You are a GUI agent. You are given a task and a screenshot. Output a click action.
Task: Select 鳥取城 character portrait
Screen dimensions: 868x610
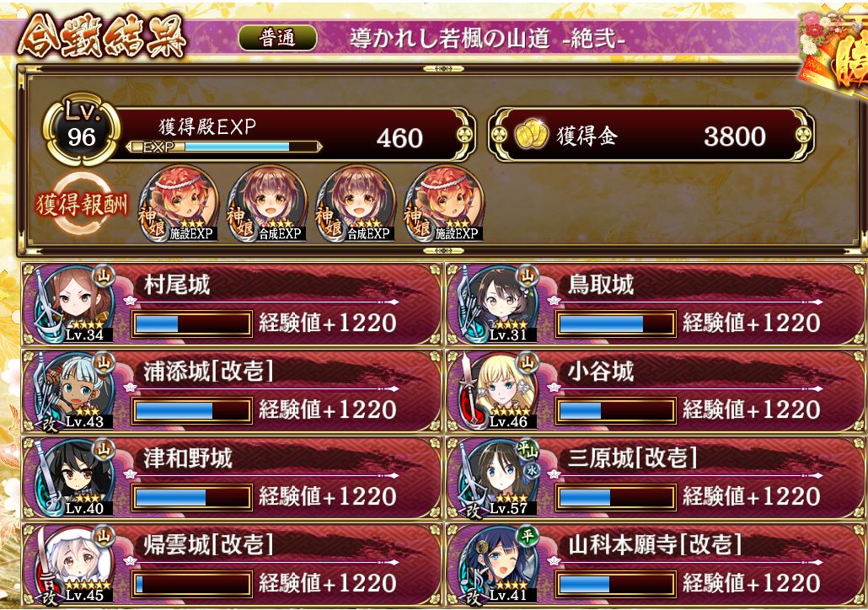[498, 304]
